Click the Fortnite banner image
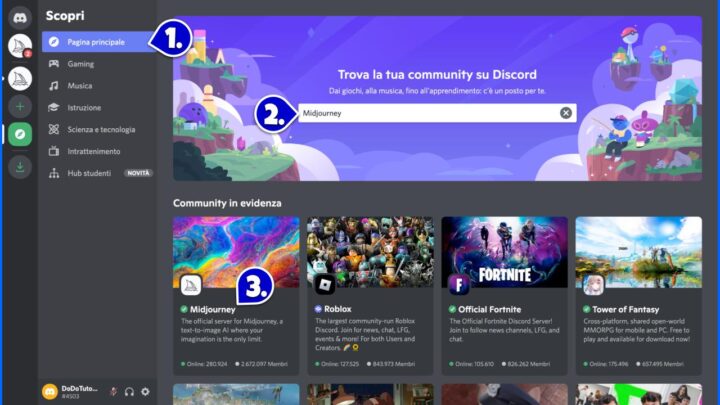 tap(504, 252)
